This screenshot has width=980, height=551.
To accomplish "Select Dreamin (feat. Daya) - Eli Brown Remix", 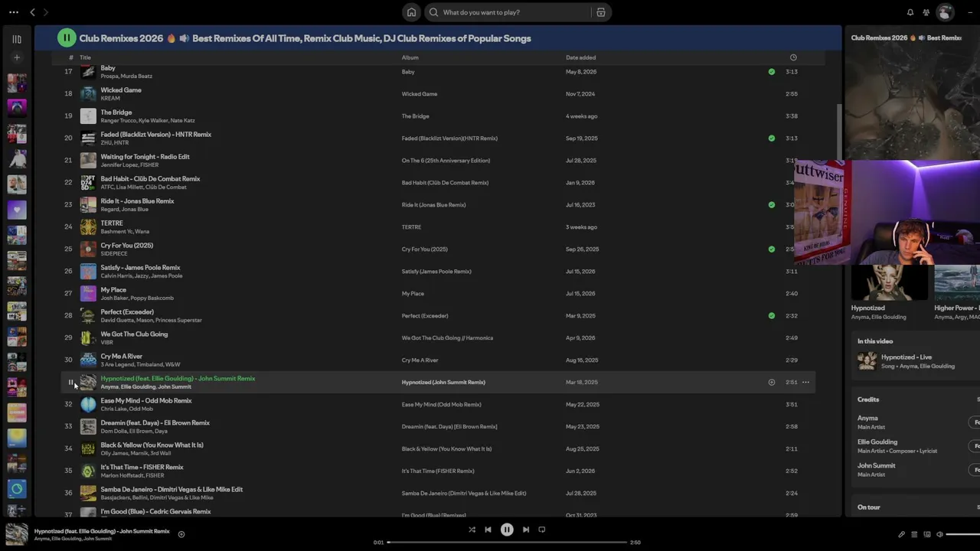I will [x=155, y=423].
